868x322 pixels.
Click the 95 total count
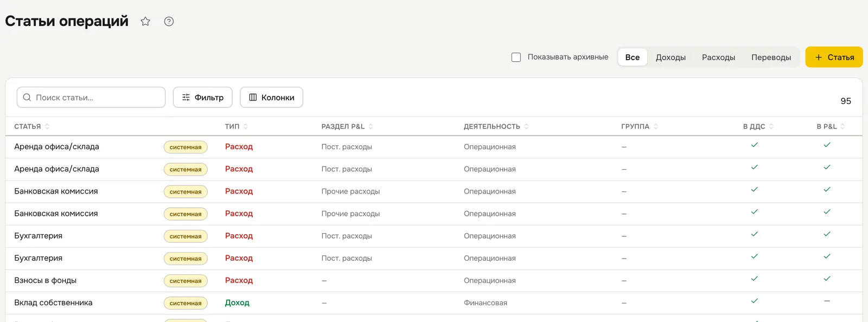click(x=846, y=101)
